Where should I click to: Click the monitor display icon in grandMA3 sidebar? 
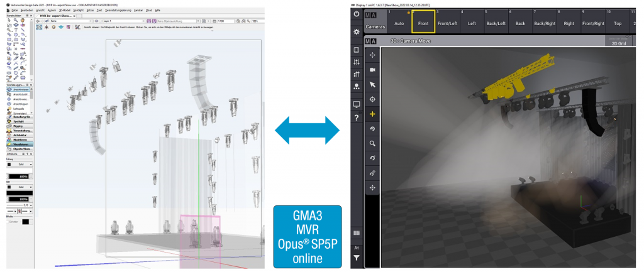[x=356, y=105]
